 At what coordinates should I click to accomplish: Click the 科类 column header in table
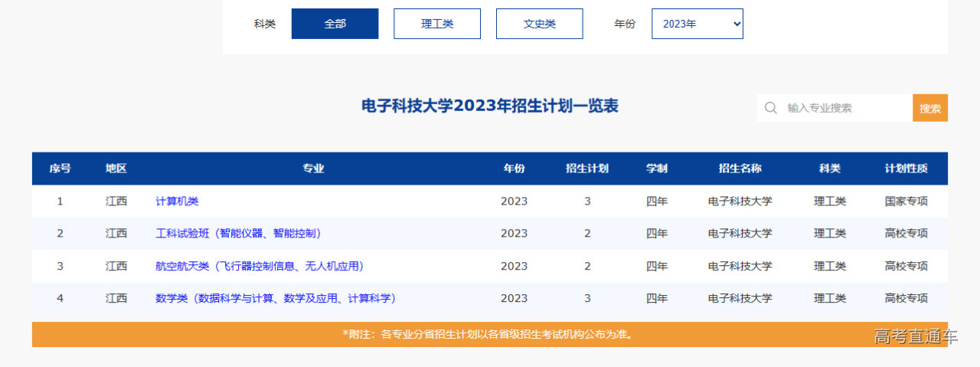[830, 169]
